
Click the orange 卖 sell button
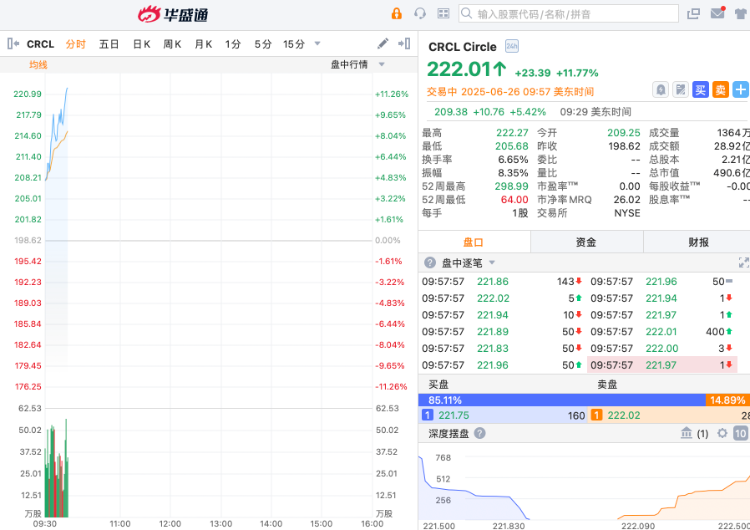721,89
